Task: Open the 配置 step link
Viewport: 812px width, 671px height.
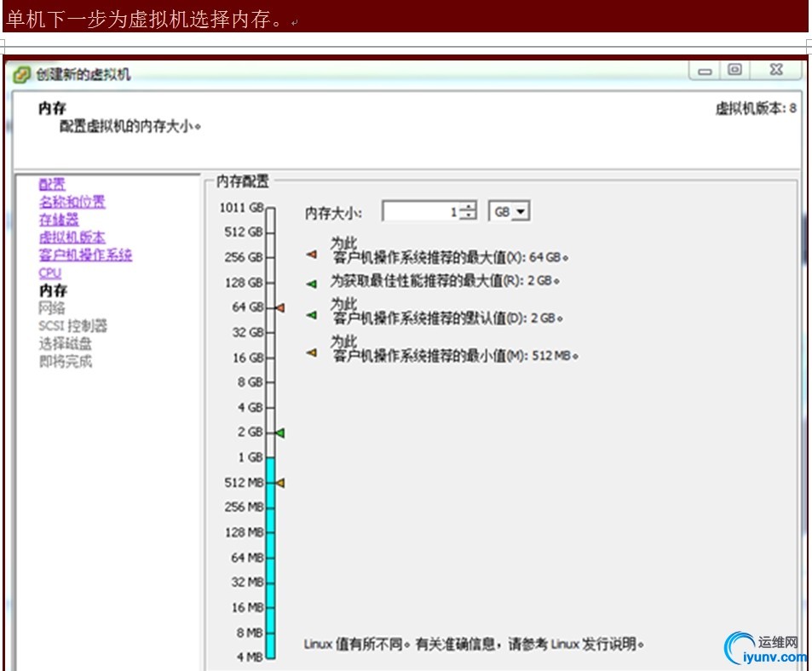Action: [x=52, y=184]
